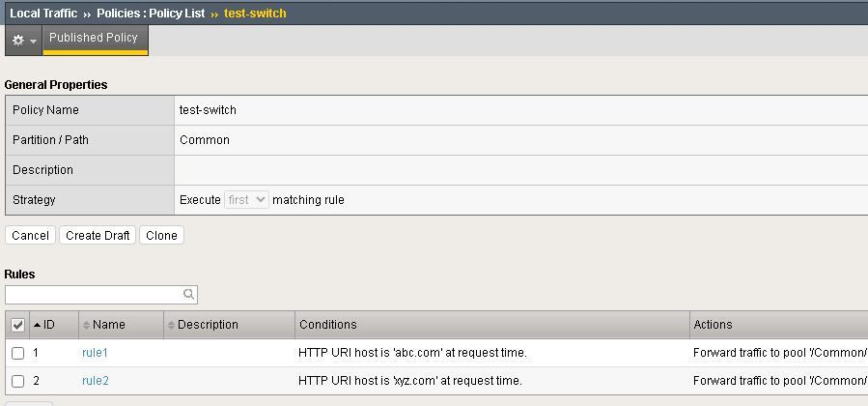The height and width of the screenshot is (406, 868).
Task: Focus the rules search field
Action: (94, 294)
